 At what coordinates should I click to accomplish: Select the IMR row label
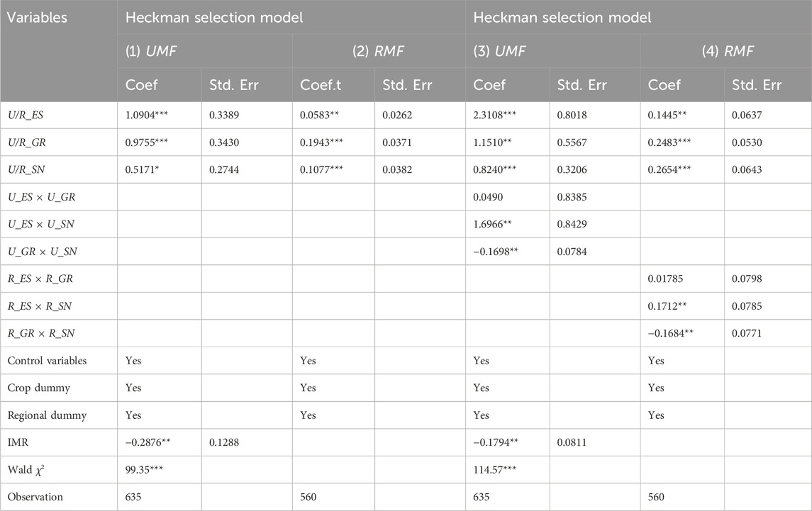click(x=17, y=442)
